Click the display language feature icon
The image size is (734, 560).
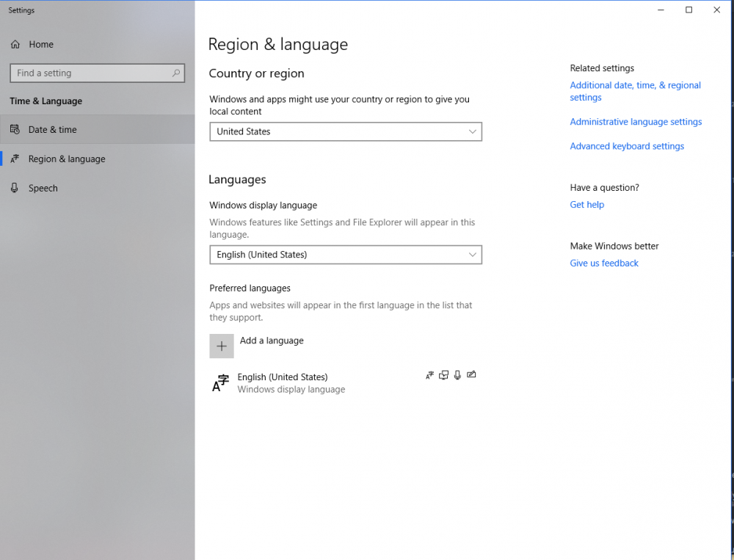tap(429, 375)
